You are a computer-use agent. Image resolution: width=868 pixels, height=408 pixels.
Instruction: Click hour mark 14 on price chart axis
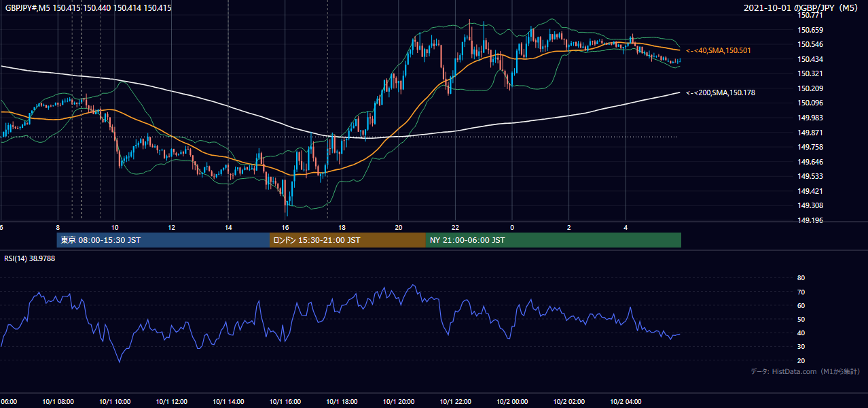coord(228,227)
